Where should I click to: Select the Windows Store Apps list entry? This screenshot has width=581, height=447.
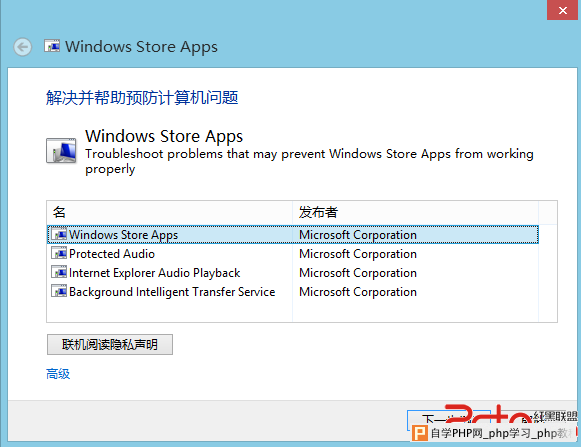point(293,235)
